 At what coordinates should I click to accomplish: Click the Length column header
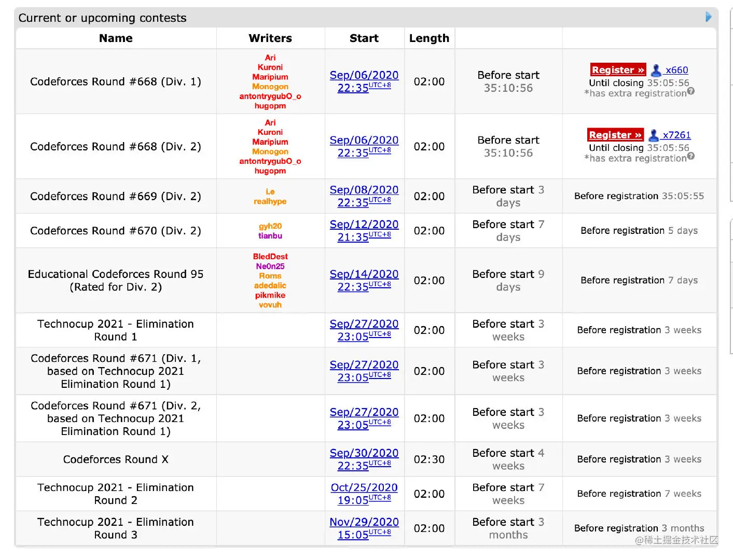tap(429, 38)
